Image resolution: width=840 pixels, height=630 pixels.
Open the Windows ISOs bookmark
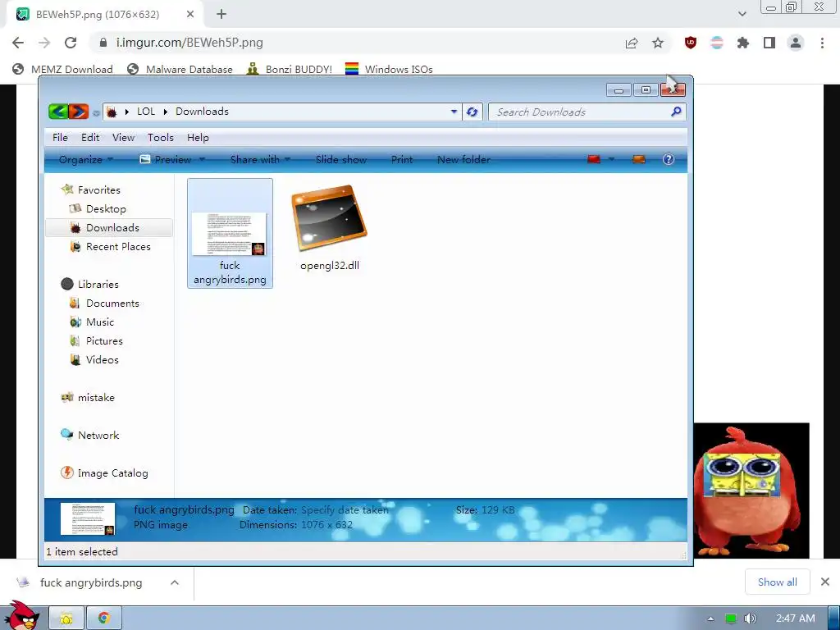click(389, 69)
